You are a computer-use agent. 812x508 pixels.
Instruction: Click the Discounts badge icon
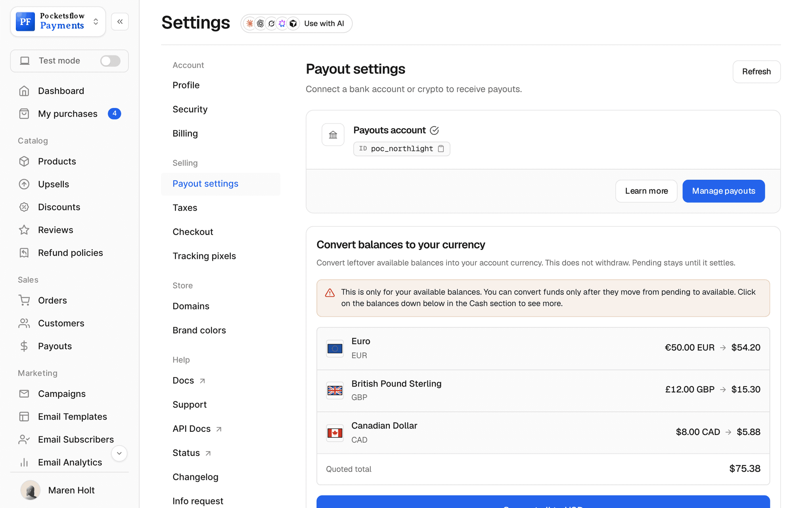24,207
